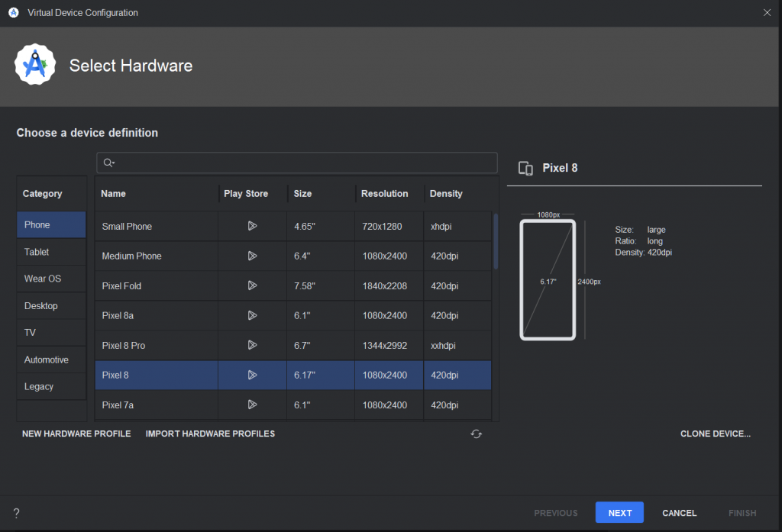Click CLONE DEVICE button

[x=715, y=434]
